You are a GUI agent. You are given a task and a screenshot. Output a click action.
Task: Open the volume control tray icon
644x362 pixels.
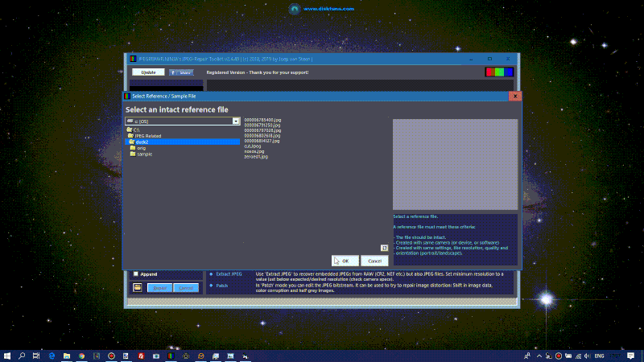[588, 356]
